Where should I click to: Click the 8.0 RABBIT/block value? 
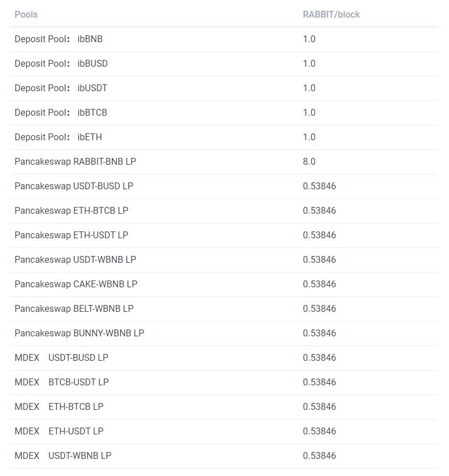click(309, 161)
